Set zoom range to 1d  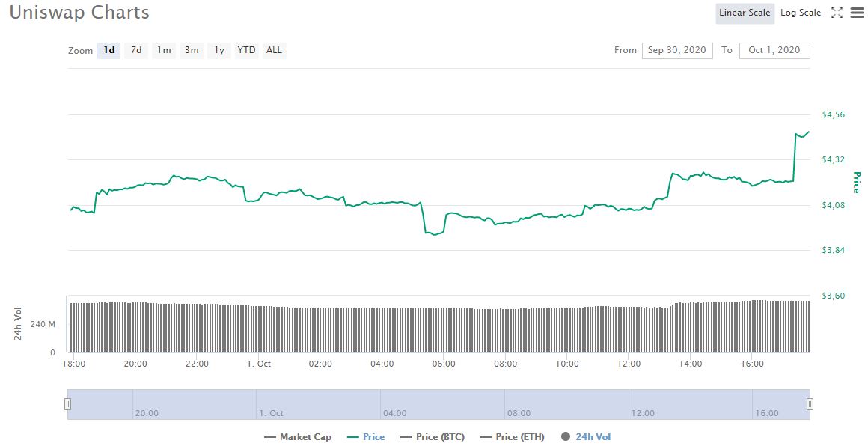[x=109, y=50]
